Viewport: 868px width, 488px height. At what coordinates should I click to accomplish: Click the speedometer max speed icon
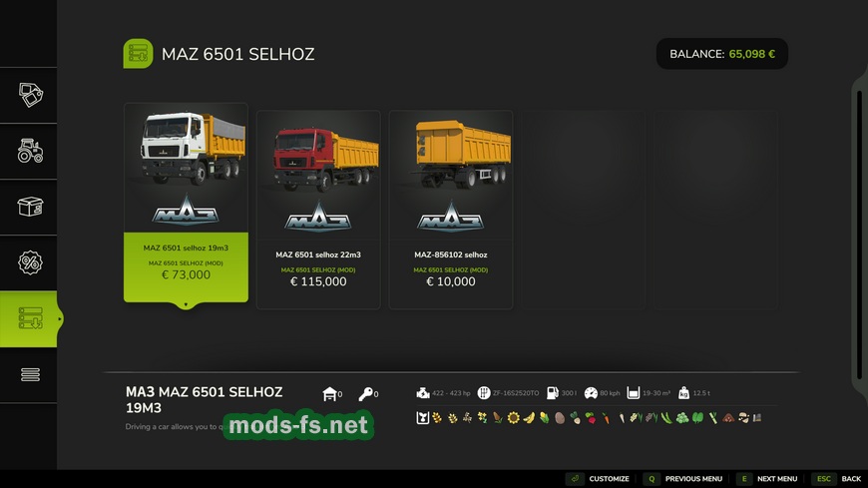pyautogui.click(x=590, y=393)
